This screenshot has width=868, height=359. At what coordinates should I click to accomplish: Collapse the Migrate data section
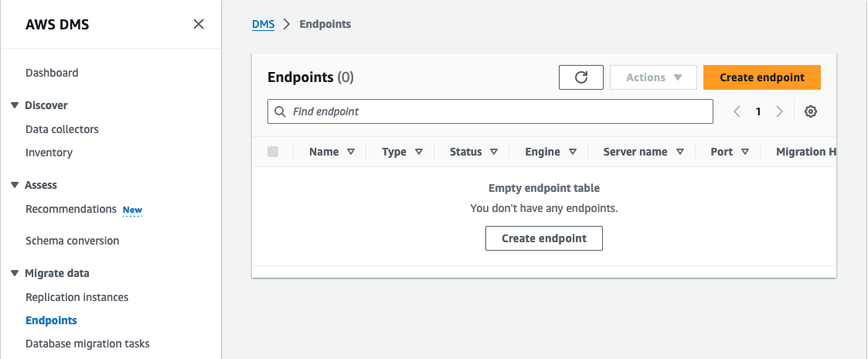point(15,273)
